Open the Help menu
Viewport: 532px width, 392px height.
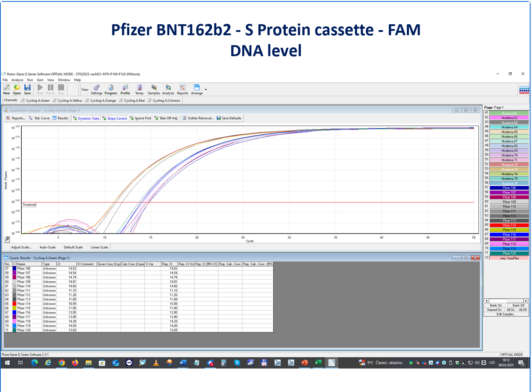pos(77,80)
